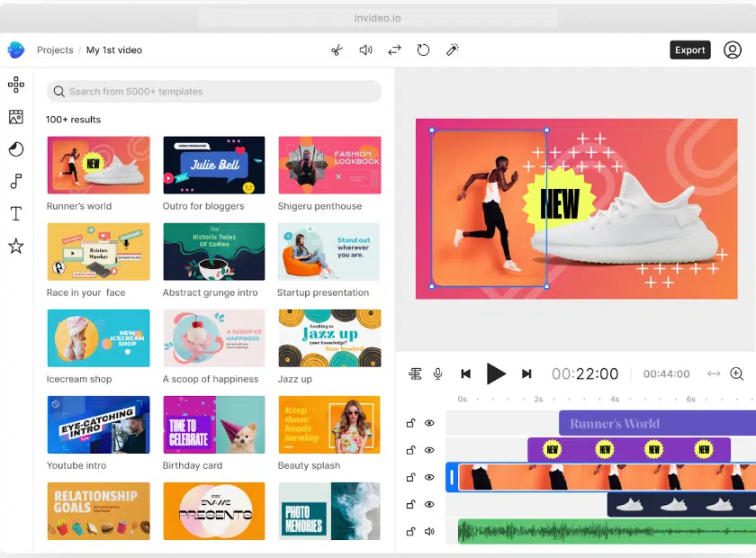The width and height of the screenshot is (756, 558).
Task: Select the Jazz up template thumbnail
Action: tap(329, 338)
